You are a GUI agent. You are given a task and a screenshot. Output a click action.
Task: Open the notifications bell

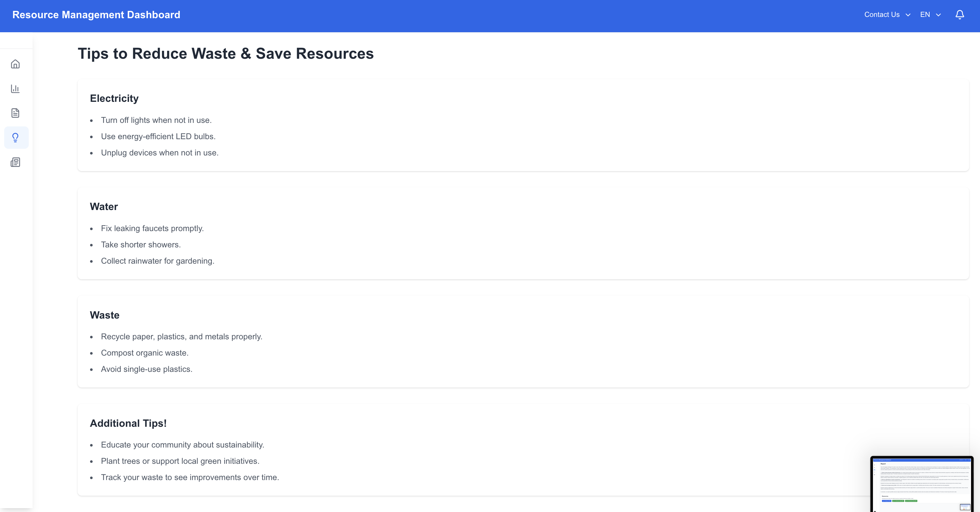[x=960, y=14]
